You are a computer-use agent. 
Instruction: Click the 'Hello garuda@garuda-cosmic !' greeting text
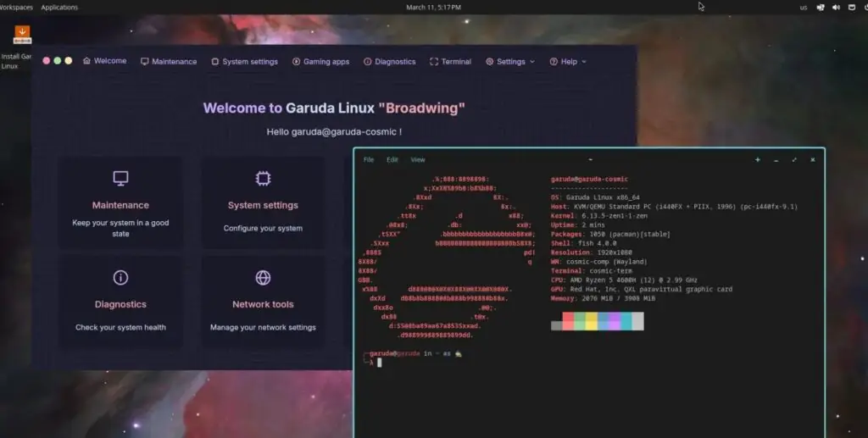(334, 131)
